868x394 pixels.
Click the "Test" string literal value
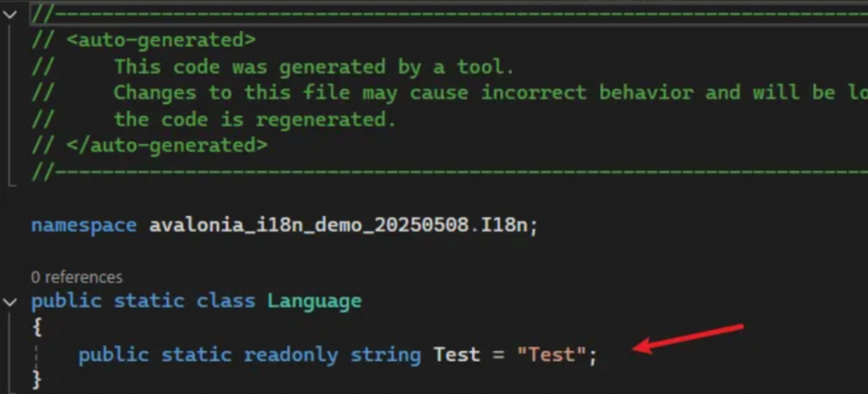(x=551, y=354)
